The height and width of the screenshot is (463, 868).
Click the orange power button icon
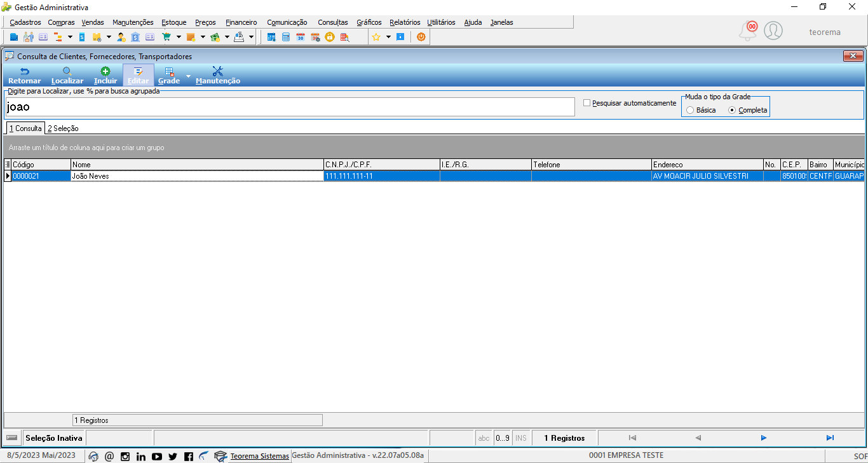pyautogui.click(x=421, y=37)
